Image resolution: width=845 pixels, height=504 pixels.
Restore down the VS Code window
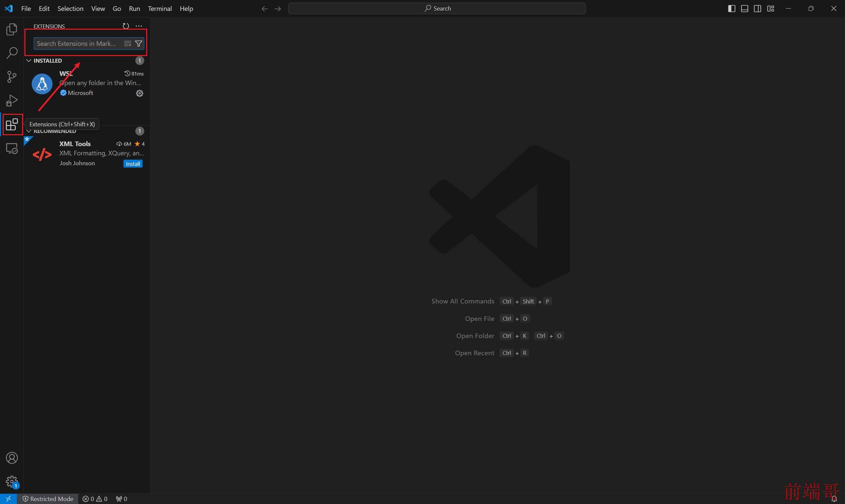[x=811, y=9]
